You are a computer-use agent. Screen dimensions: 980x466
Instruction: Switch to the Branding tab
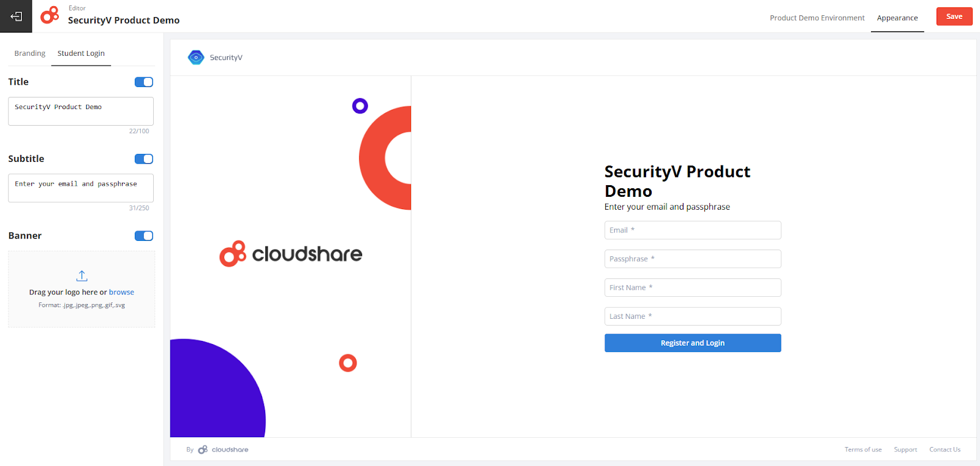click(29, 53)
